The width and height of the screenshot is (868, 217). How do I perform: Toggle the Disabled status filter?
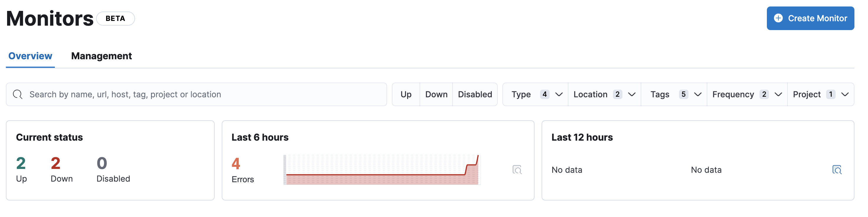pyautogui.click(x=475, y=94)
